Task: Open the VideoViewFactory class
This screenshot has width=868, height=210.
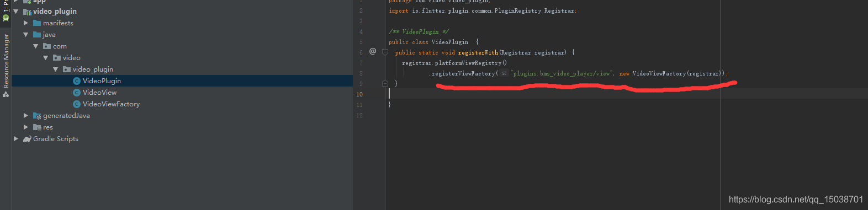Action: pos(111,104)
